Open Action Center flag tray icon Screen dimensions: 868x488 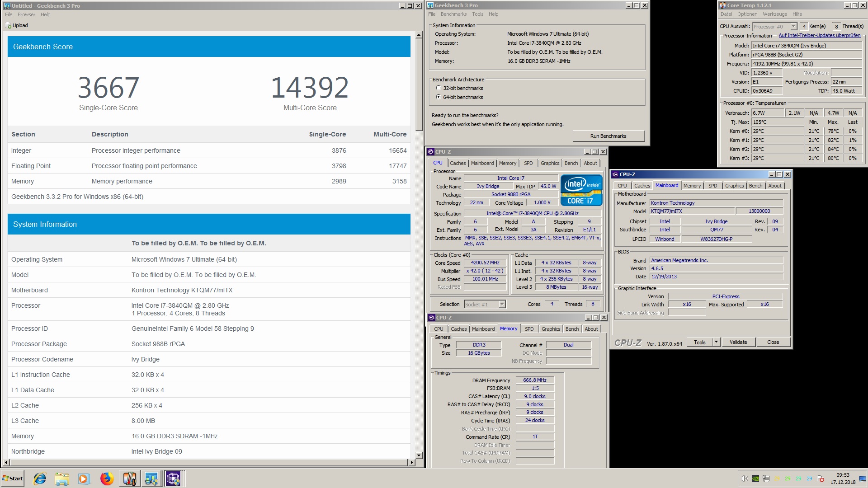(x=821, y=479)
